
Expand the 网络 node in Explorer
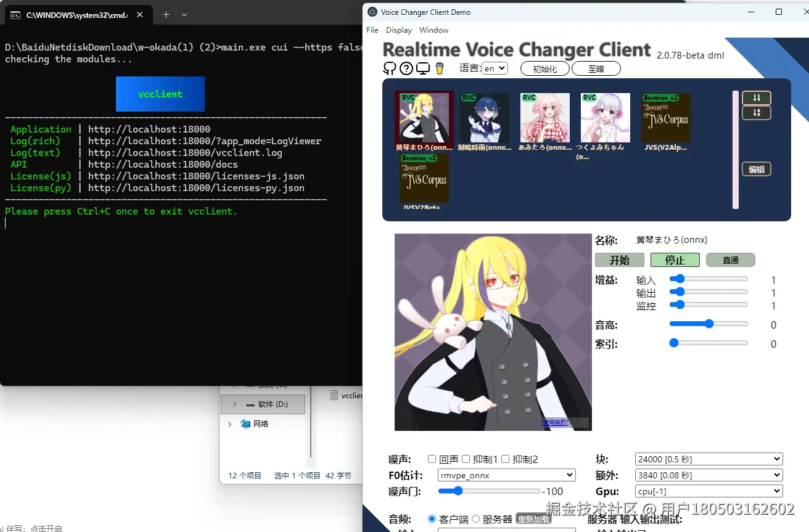click(x=230, y=424)
